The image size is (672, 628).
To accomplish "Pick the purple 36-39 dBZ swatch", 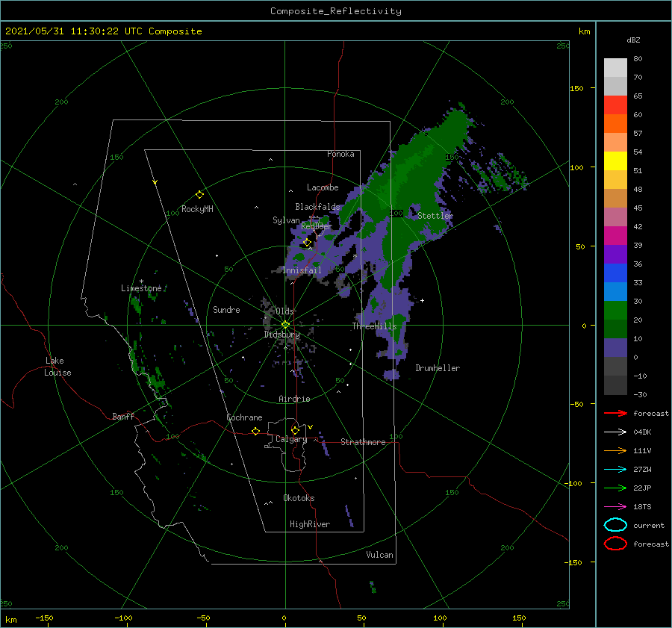I will (615, 254).
